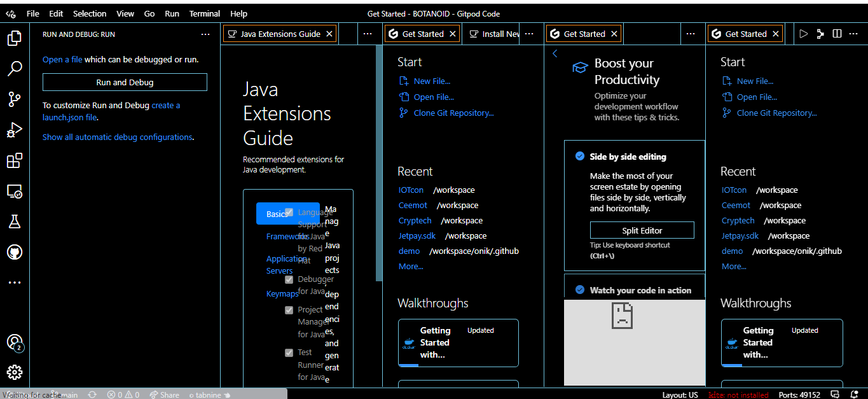Select the Frameworks category link
868x399 pixels.
pyautogui.click(x=287, y=236)
